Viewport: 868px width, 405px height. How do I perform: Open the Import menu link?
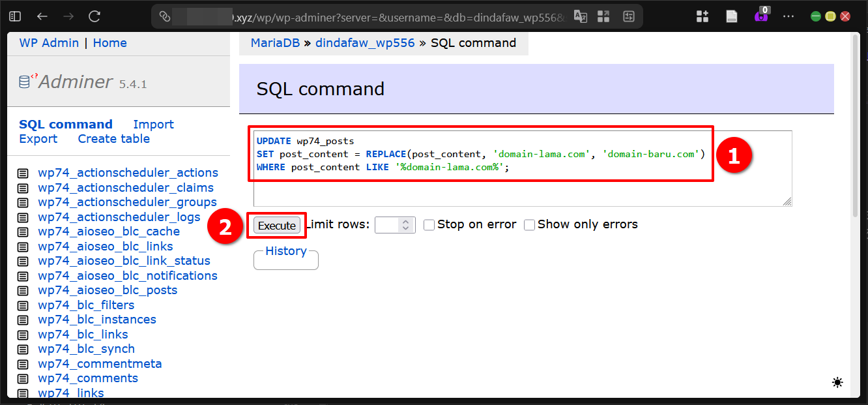coord(153,125)
